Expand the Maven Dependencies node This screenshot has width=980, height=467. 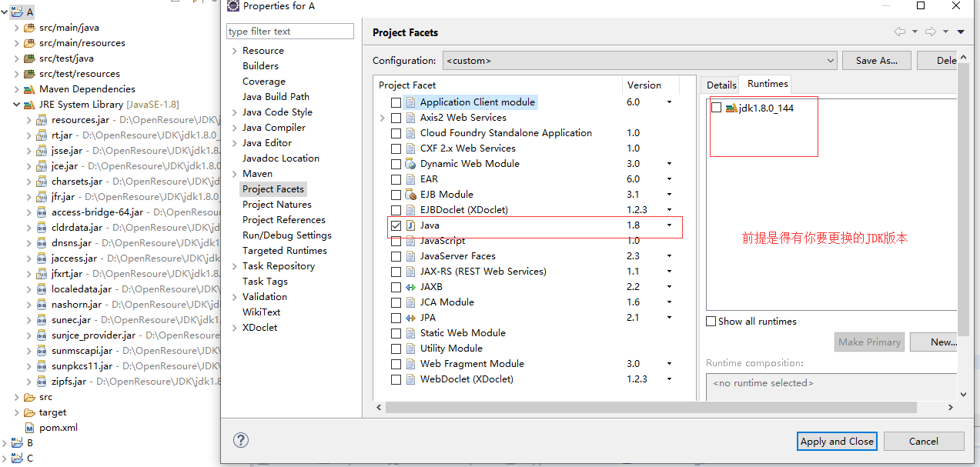tap(16, 89)
